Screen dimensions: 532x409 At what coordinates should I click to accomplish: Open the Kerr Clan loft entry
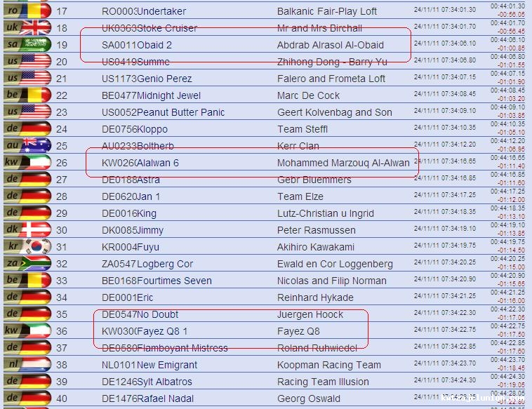click(298, 146)
